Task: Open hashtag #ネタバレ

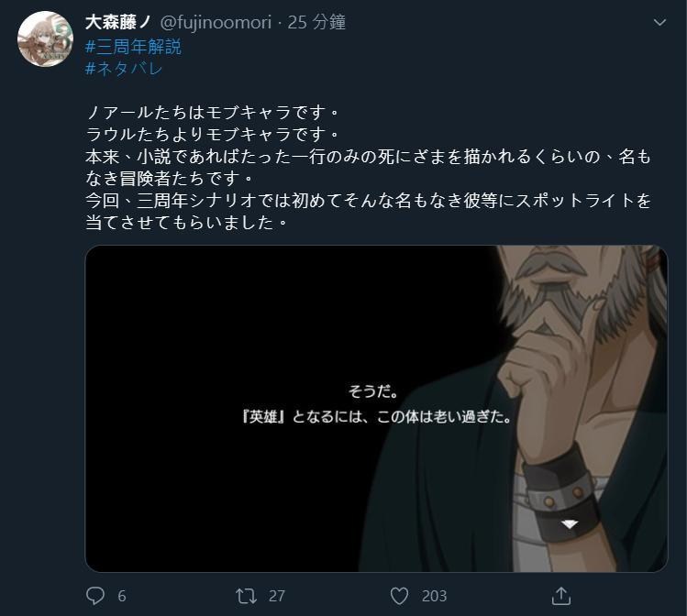Action: tap(124, 69)
